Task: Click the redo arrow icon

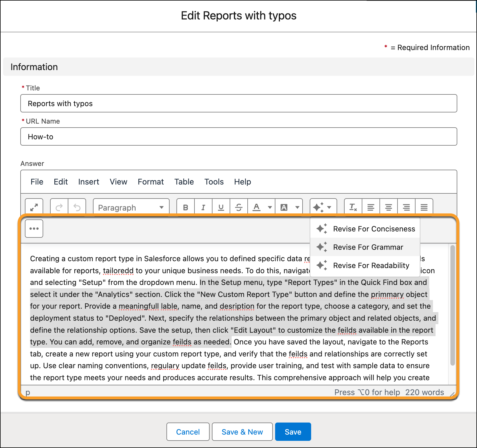Action: click(x=59, y=207)
